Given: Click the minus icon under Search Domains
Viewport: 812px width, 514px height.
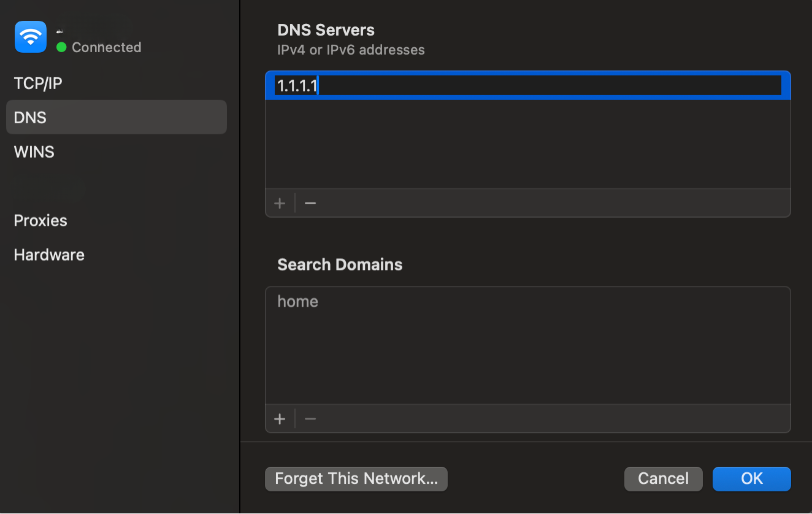Looking at the screenshot, I should click(x=310, y=418).
